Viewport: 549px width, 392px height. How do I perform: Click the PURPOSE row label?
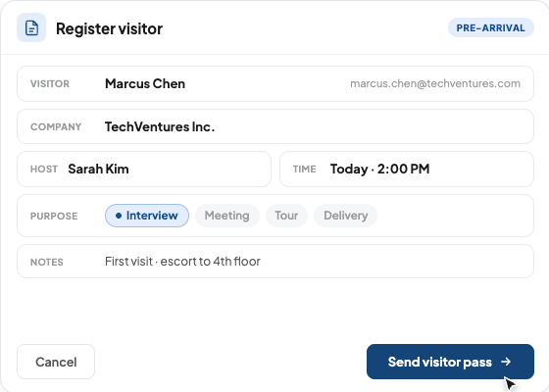click(x=54, y=216)
